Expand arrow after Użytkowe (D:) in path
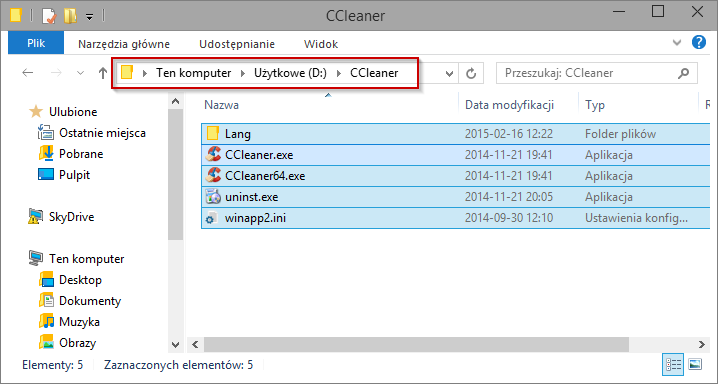 pos(339,73)
